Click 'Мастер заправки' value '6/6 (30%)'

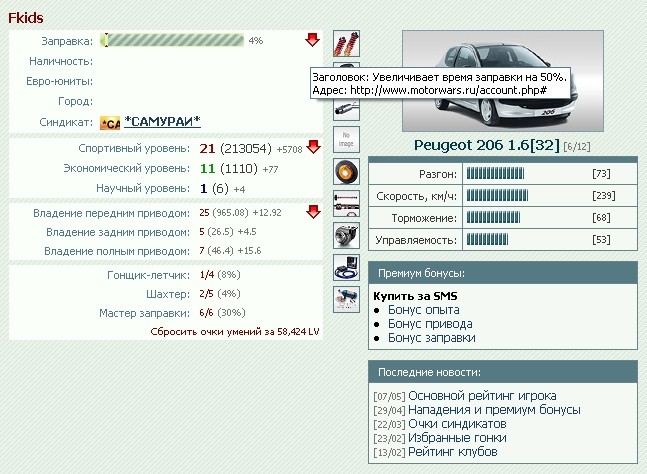[222, 313]
